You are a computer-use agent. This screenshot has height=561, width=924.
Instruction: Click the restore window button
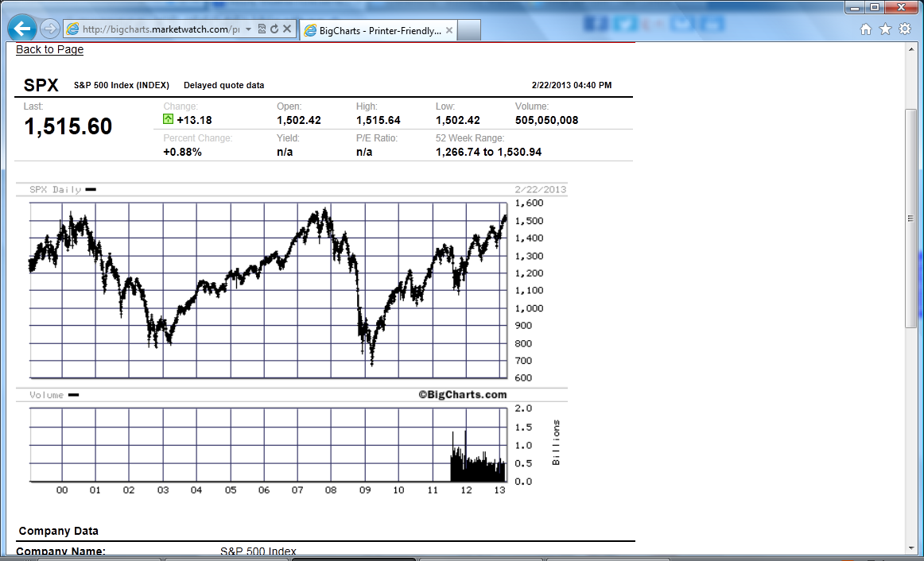pos(875,8)
